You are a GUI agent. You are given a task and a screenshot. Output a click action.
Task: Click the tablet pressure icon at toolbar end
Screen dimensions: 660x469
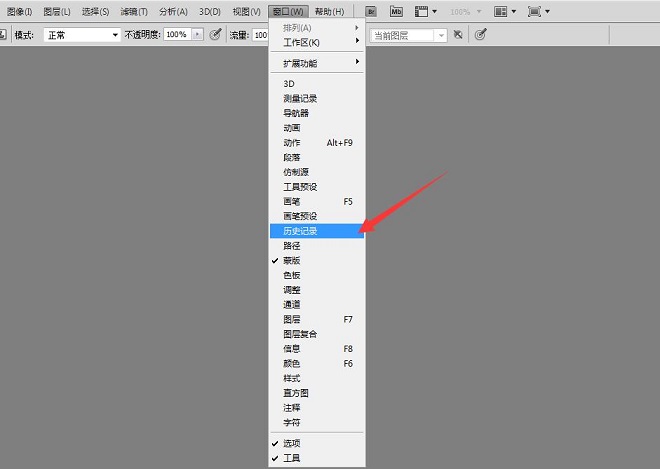pos(480,34)
